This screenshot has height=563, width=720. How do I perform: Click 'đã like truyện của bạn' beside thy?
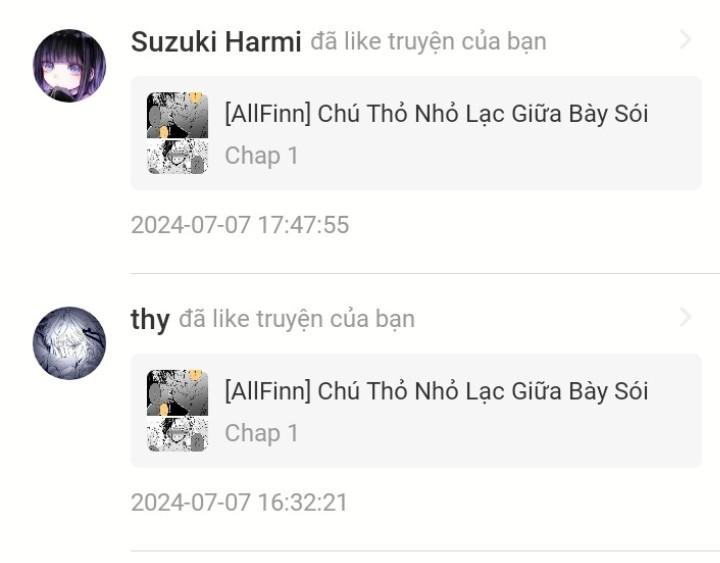tap(297, 319)
